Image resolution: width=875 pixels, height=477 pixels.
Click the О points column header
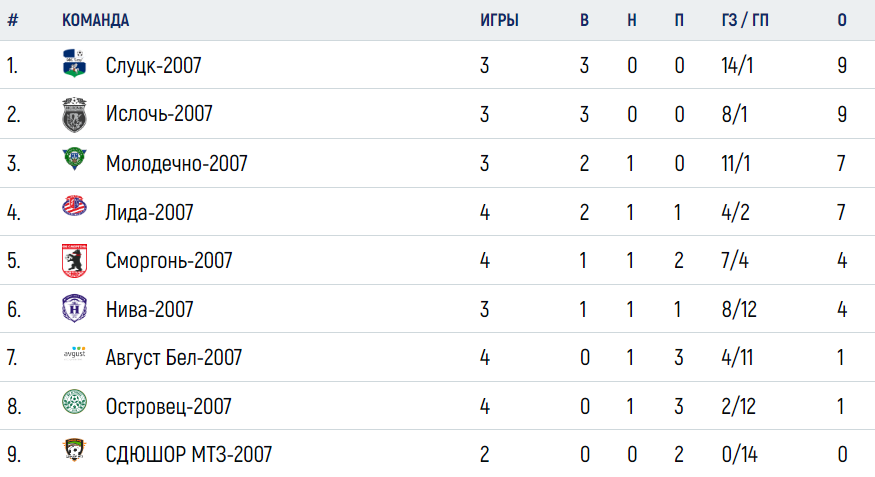pos(842,20)
